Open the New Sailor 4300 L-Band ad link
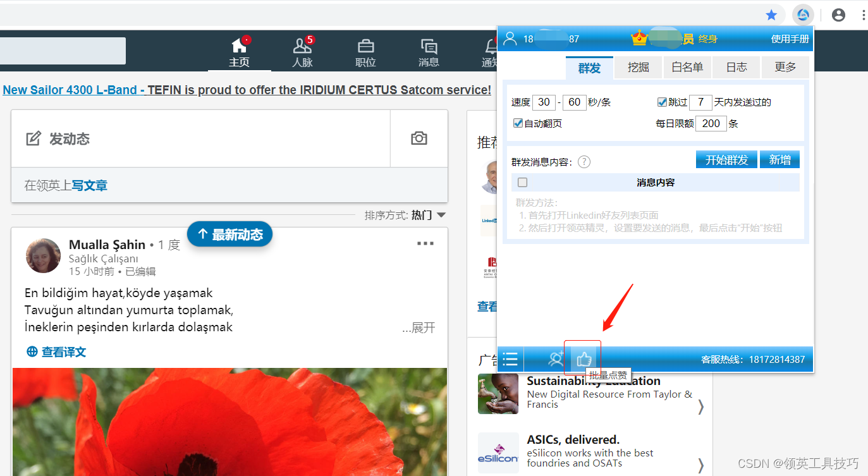Image resolution: width=868 pixels, height=476 pixels. coord(247,90)
